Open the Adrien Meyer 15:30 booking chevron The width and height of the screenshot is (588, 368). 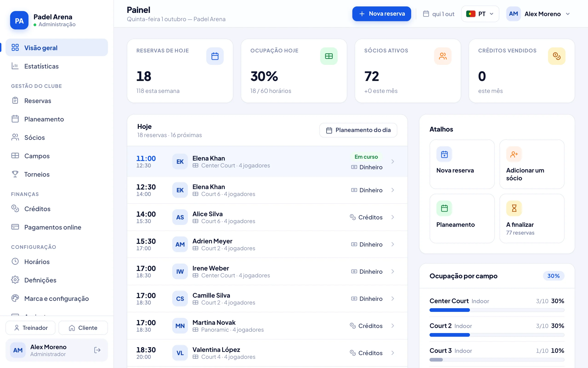point(393,244)
